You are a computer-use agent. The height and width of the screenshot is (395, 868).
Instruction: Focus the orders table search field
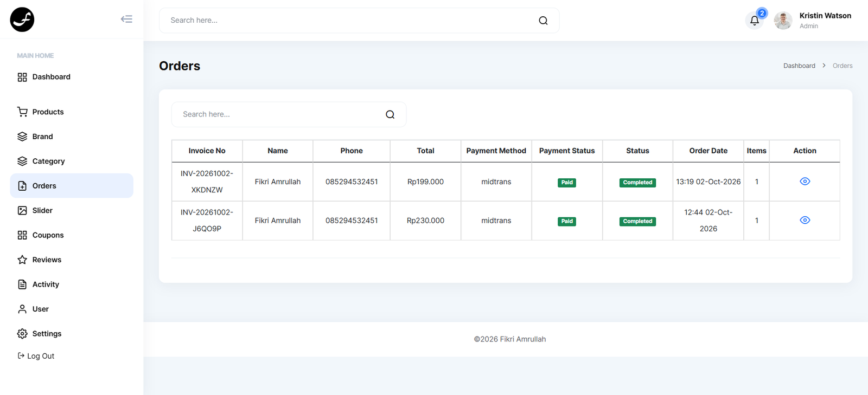289,114
